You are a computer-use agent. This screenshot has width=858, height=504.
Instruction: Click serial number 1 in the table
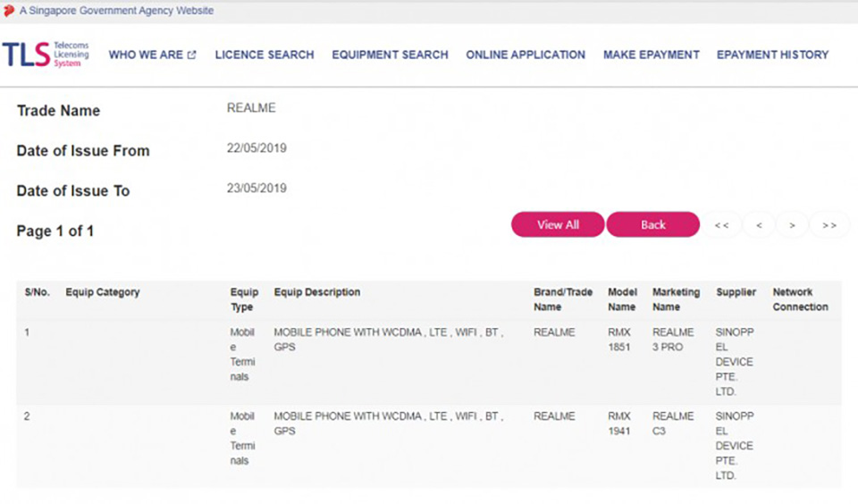click(x=27, y=332)
